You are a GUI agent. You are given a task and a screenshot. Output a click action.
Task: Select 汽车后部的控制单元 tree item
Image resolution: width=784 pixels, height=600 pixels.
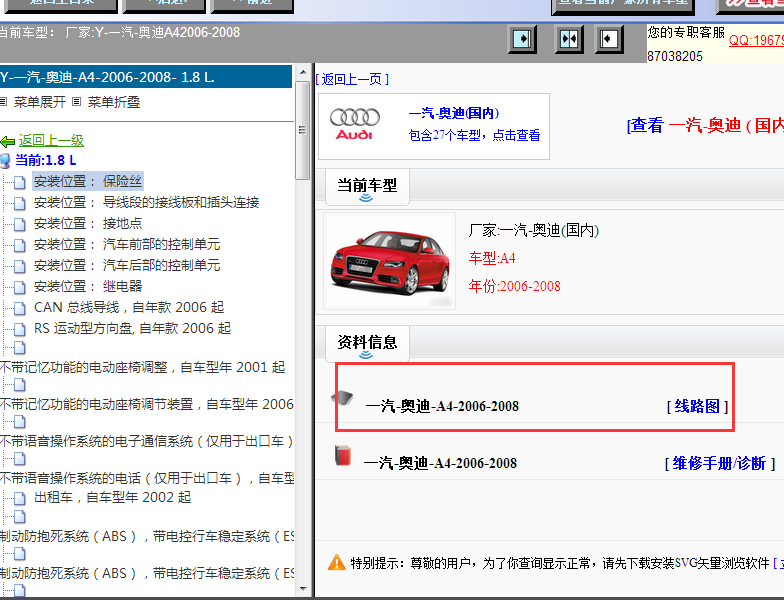pyautogui.click(x=127, y=266)
